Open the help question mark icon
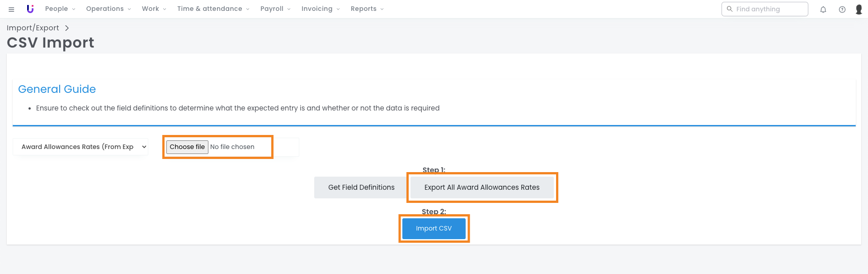868x274 pixels. (842, 10)
